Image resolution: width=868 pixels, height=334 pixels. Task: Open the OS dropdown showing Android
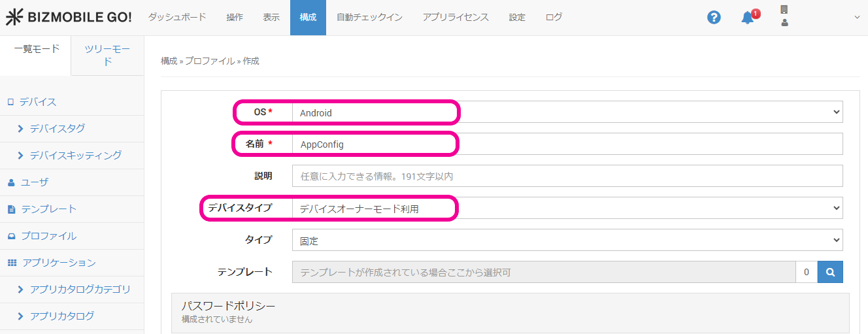pyautogui.click(x=567, y=112)
